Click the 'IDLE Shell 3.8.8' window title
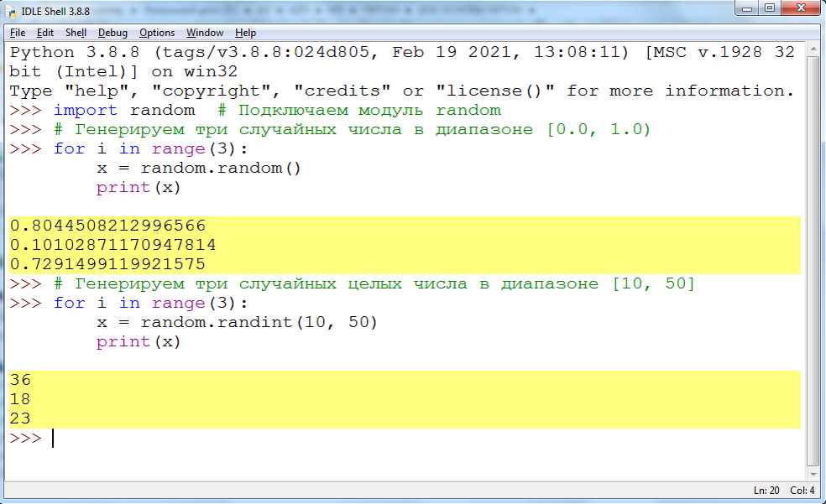This screenshot has height=504, width=826. coord(55,11)
